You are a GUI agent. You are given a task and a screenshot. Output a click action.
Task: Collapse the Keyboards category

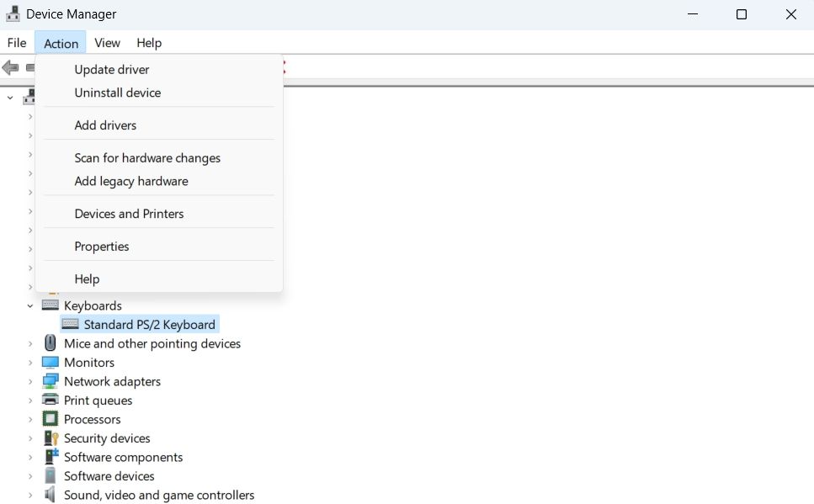30,305
